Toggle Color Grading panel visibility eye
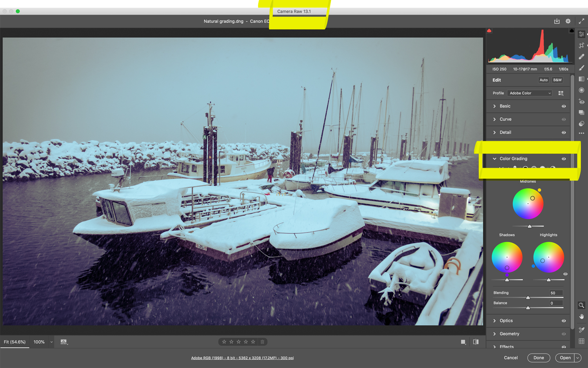Viewport: 588px width, 368px height. [564, 158]
